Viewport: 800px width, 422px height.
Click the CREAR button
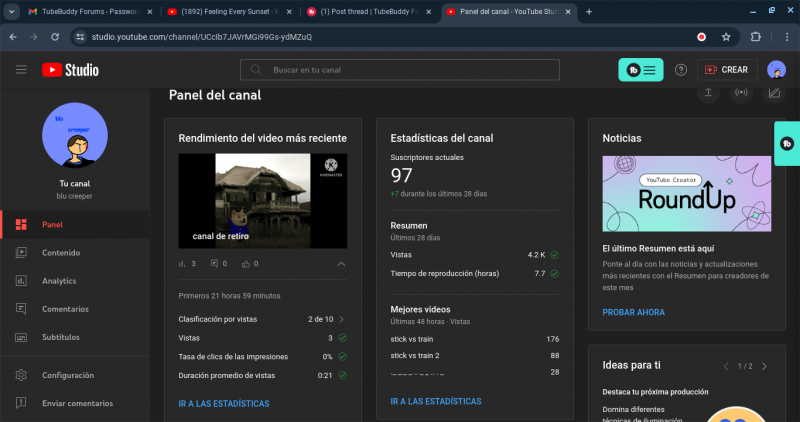click(726, 70)
